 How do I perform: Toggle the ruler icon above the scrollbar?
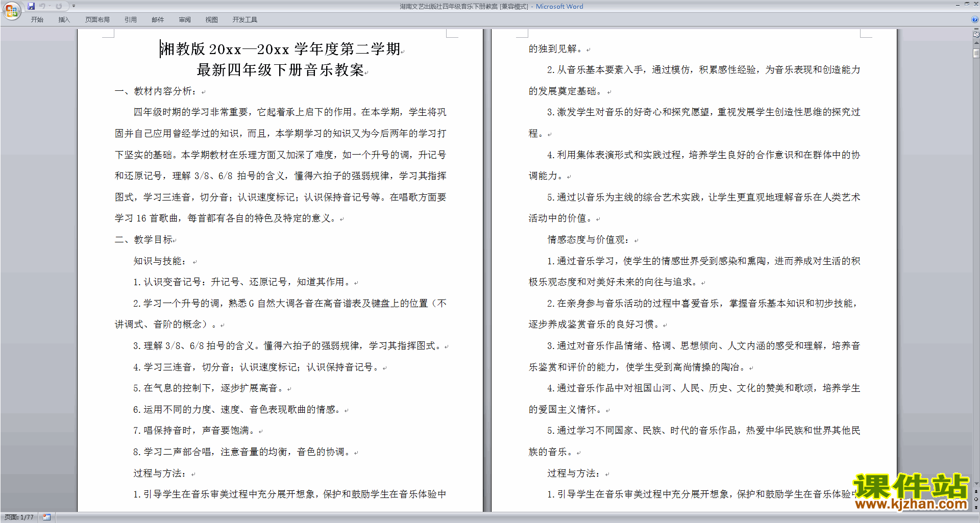(976, 35)
